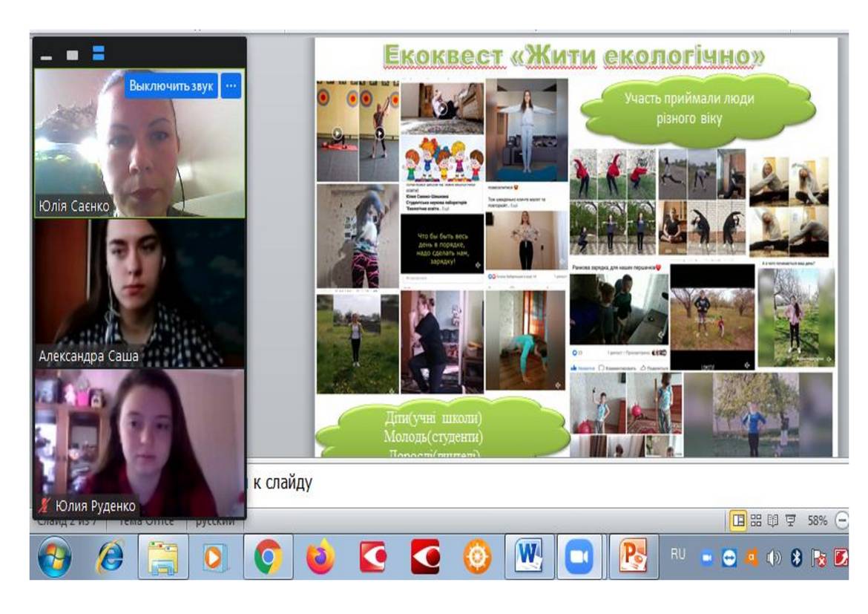Switch Zoom video panel to gallery stack view
Screen dimensions: 868x614
[x=99, y=54]
